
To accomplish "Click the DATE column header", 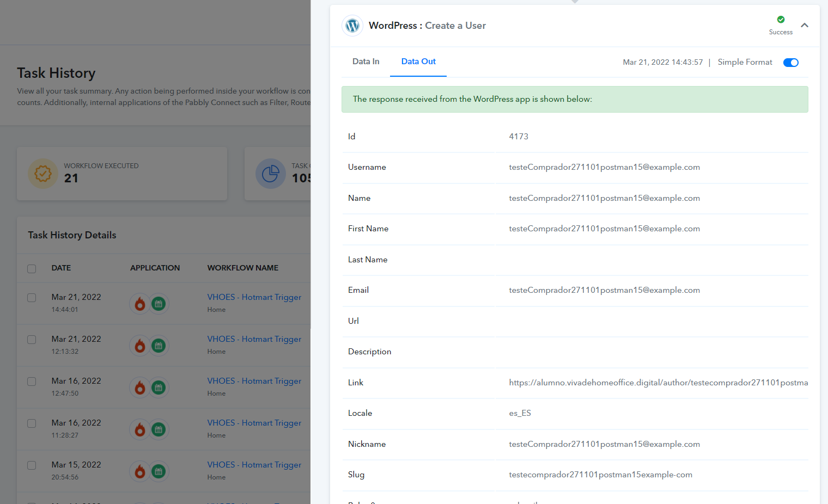I will pyautogui.click(x=61, y=268).
